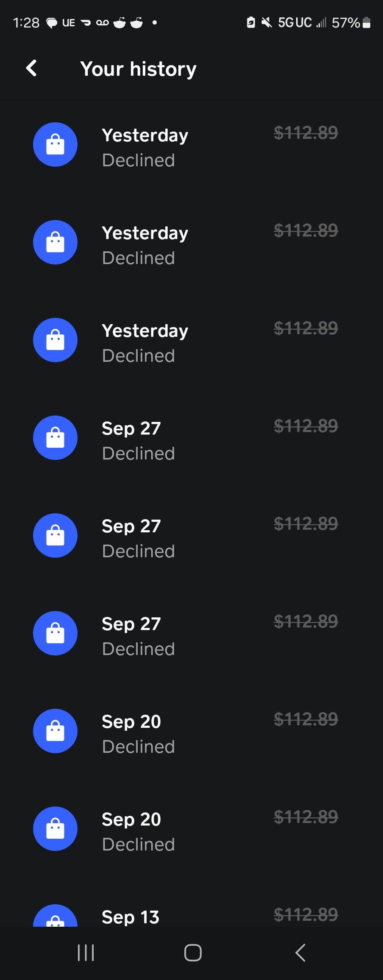Tap shopping bag icon of first Yesterday transaction
This screenshot has width=383, height=980.
tap(55, 145)
